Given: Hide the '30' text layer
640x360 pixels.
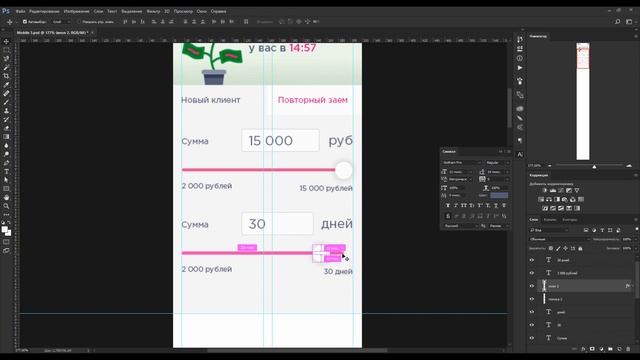Looking at the screenshot, I should click(532, 325).
